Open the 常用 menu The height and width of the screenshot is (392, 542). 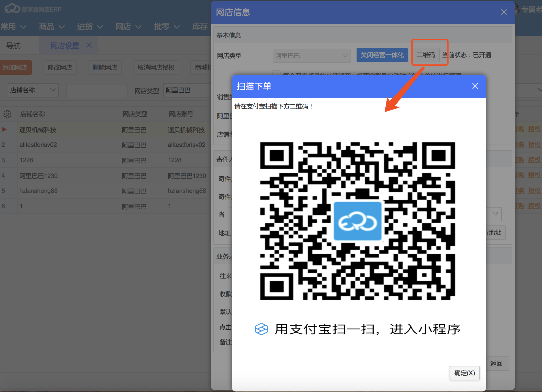[13, 27]
